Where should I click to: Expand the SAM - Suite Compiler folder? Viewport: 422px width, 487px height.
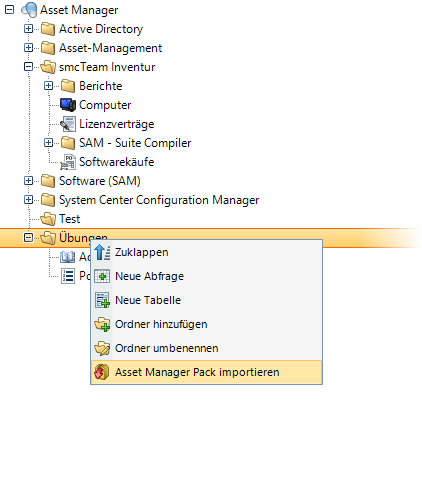pos(48,143)
